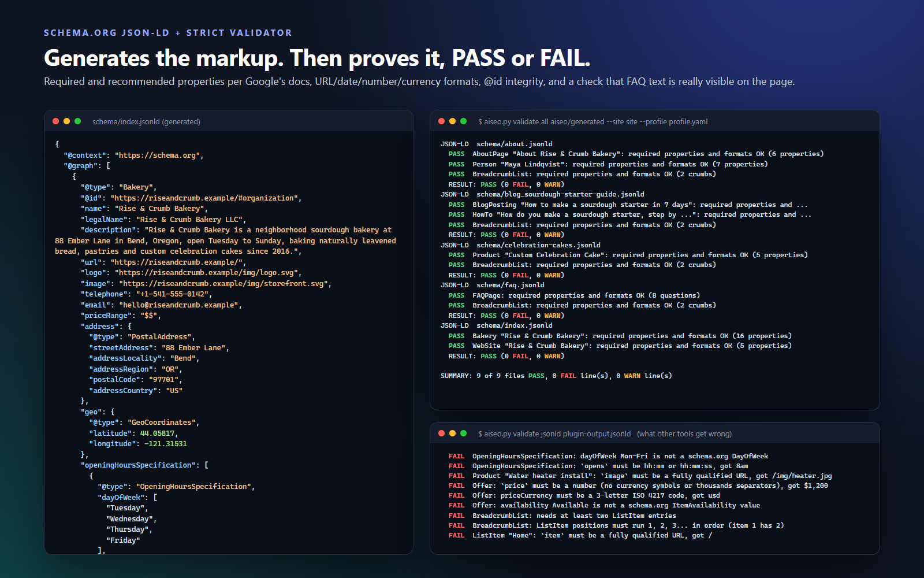Click the FAIL availability ItemAvailability line
The height and width of the screenshot is (578, 924).
[605, 505]
